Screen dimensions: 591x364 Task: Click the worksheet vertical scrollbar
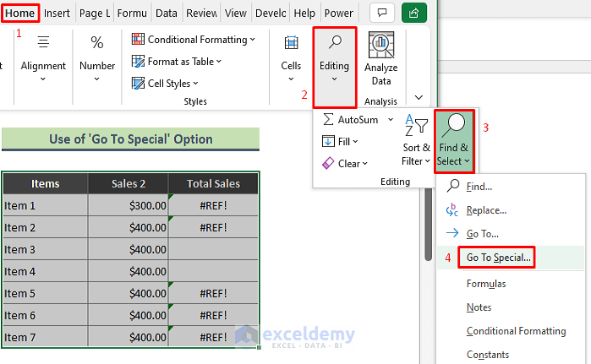coord(428,225)
